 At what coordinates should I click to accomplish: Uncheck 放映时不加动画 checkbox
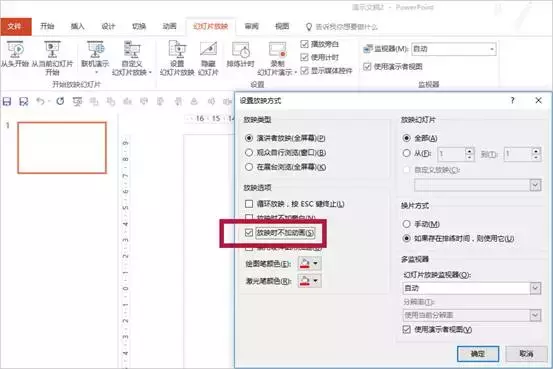pyautogui.click(x=249, y=232)
